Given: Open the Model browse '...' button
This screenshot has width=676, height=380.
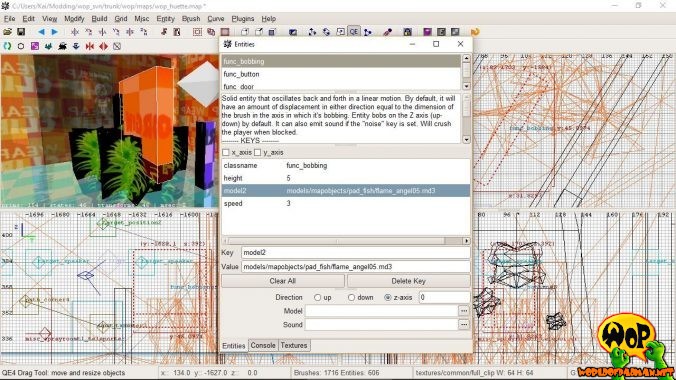Looking at the screenshot, I should 464,311.
